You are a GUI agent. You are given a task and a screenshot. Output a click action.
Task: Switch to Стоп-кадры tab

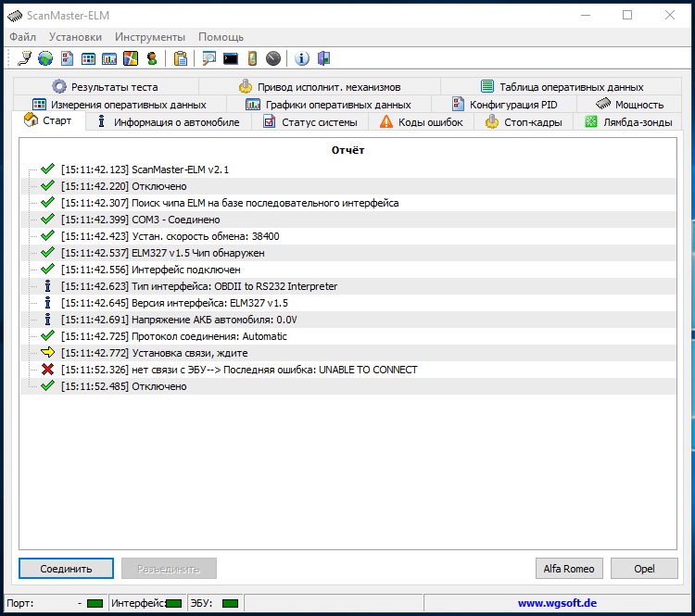click(x=524, y=122)
